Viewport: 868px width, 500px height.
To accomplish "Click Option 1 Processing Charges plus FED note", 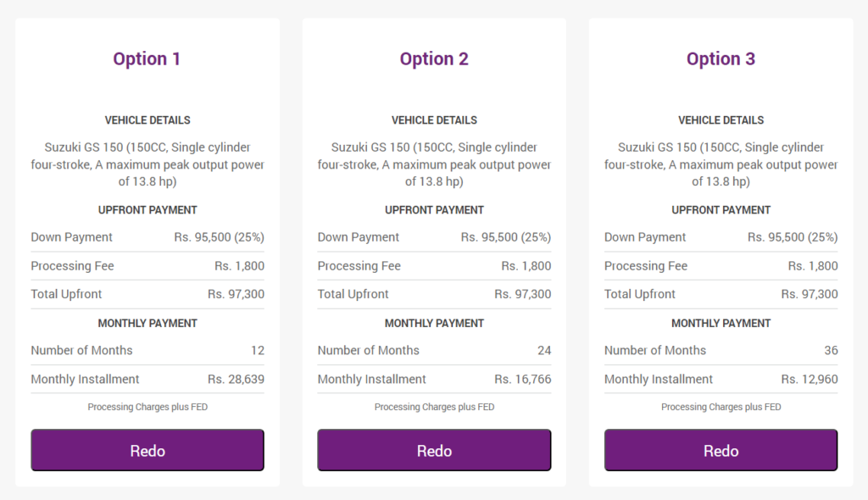I will [147, 407].
